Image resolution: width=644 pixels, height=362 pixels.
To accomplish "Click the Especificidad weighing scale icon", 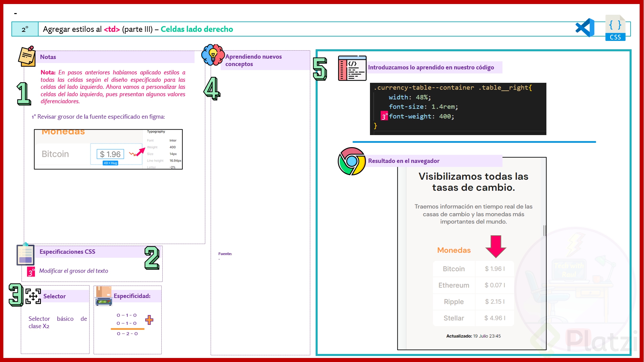I will [104, 296].
